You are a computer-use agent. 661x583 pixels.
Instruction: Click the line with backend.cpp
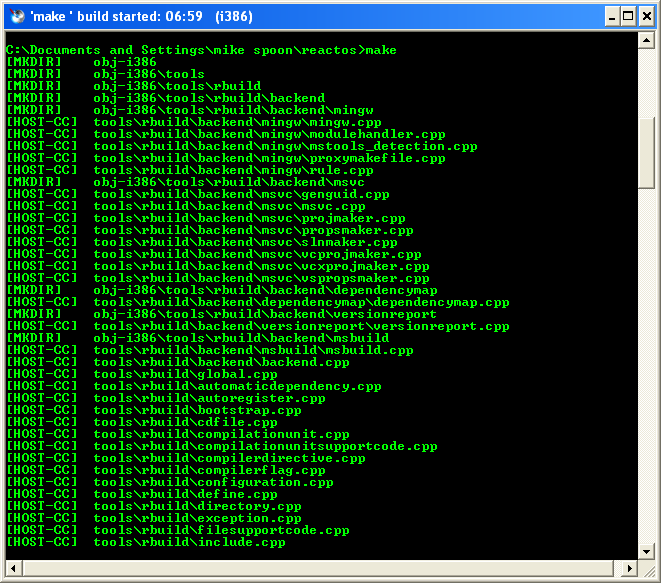click(x=178, y=363)
